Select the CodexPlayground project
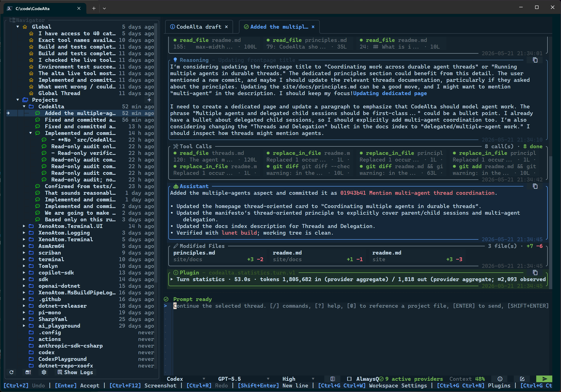This screenshot has width=561, height=392. [62, 359]
